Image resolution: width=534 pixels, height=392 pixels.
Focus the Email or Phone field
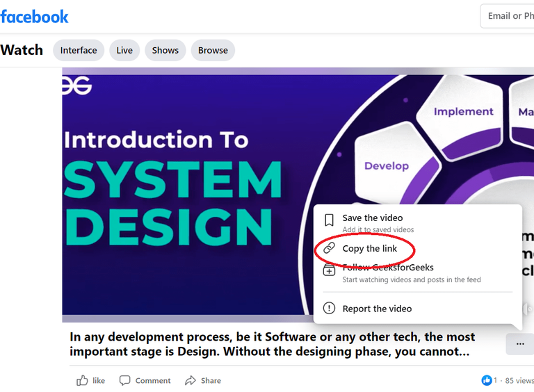[x=507, y=16]
